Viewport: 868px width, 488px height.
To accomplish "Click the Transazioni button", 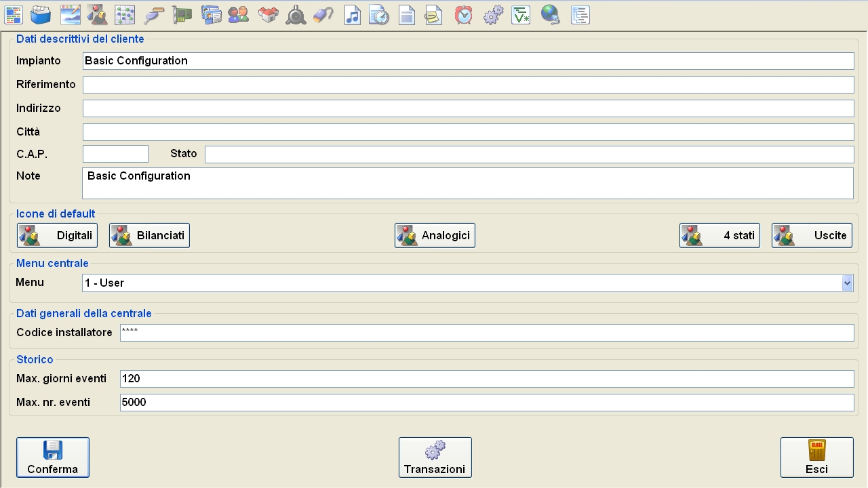I will pyautogui.click(x=435, y=457).
